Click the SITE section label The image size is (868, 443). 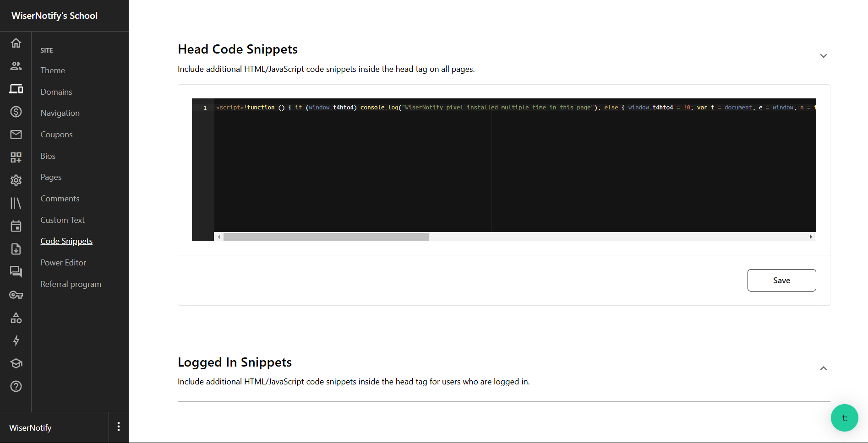click(x=47, y=50)
